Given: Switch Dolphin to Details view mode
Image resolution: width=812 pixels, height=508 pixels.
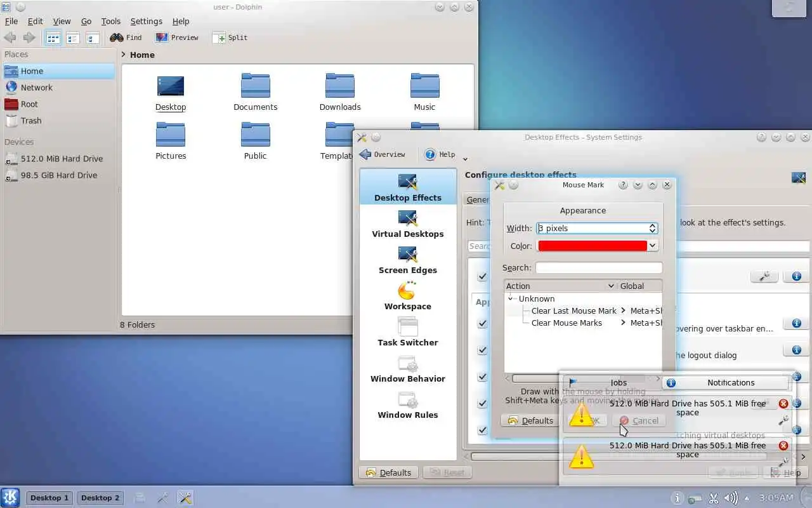Looking at the screenshot, I should (73, 38).
